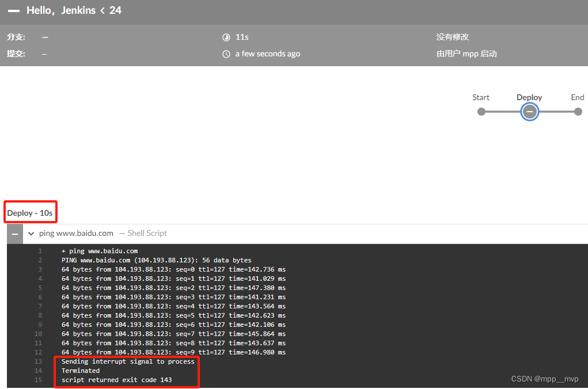
Task: Select the 没有修改 changes text
Action: pos(452,37)
